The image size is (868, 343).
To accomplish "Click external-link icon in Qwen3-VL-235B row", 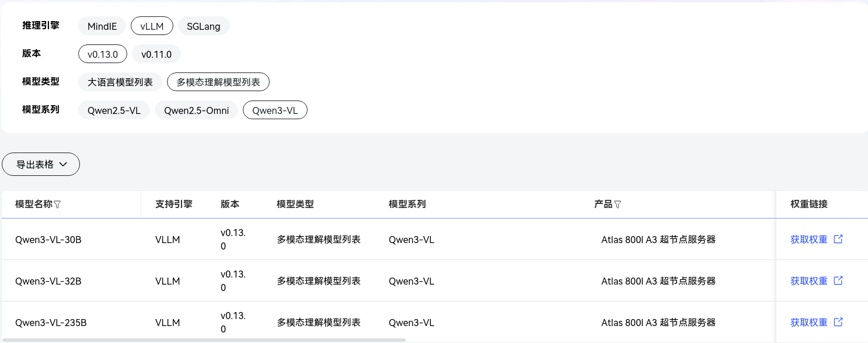I will click(838, 322).
